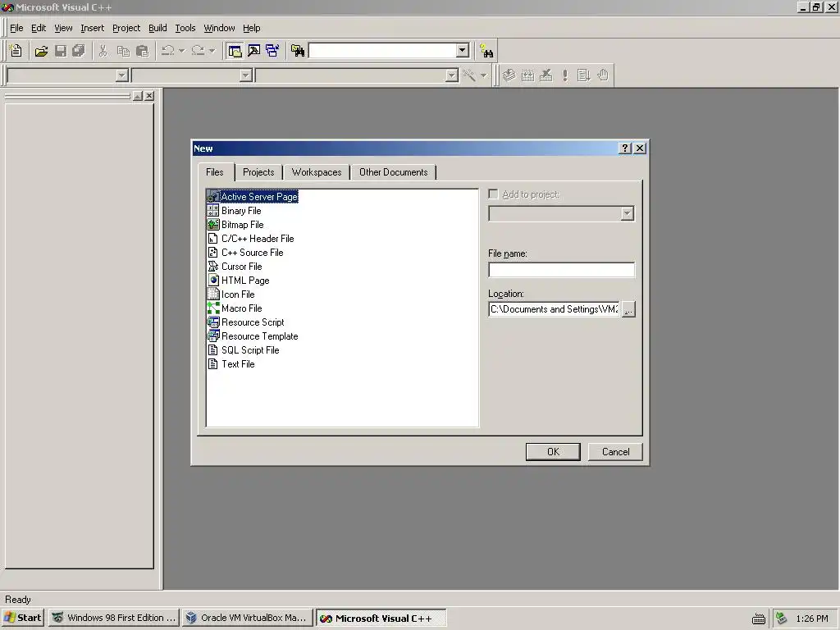Click the Save toolbar icon
The height and width of the screenshot is (630, 840).
(61, 51)
